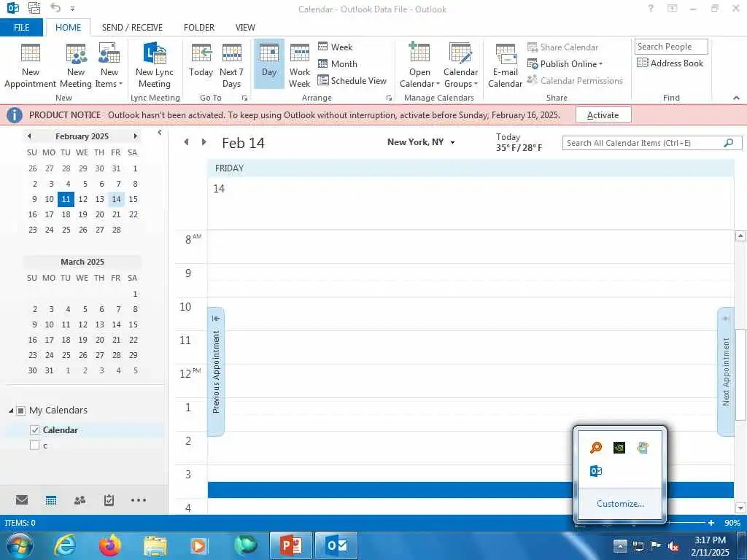
Task: Open the Go To dialog launcher
Action: click(244, 98)
